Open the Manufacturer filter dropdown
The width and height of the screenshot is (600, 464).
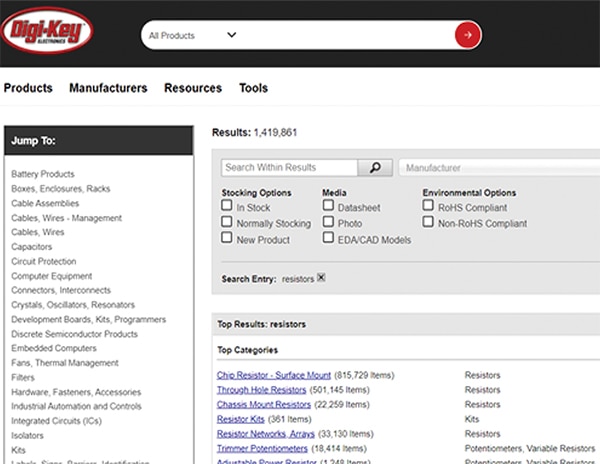click(x=498, y=168)
